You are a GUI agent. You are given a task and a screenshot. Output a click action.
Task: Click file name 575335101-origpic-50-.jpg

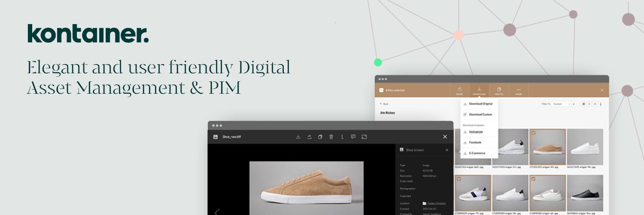(544, 168)
